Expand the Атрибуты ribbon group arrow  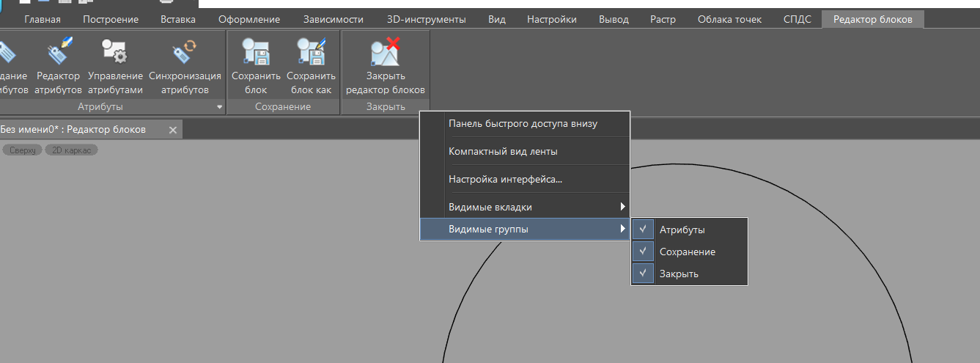click(x=219, y=108)
